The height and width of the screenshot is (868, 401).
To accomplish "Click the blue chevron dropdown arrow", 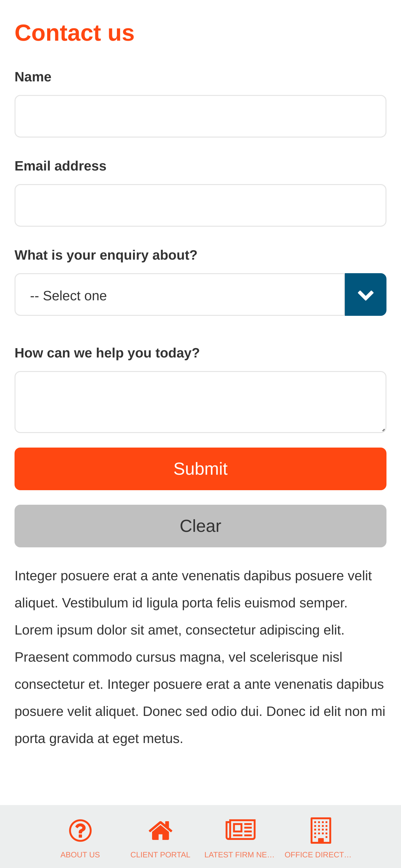I will (x=365, y=294).
